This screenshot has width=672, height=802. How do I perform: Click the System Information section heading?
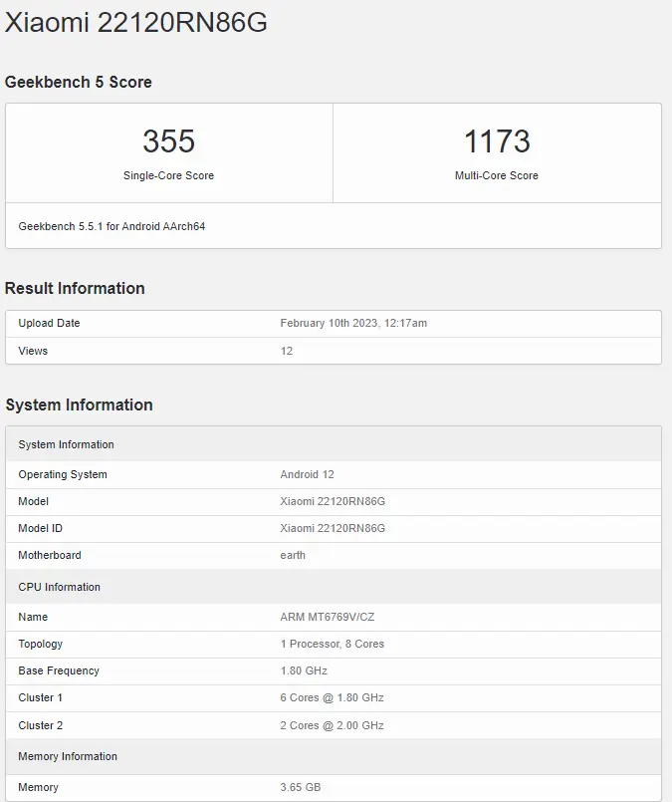(79, 404)
